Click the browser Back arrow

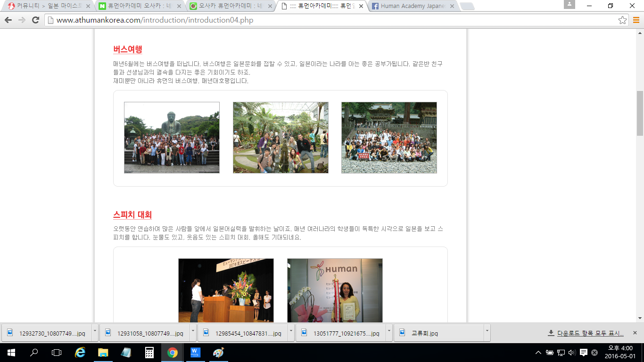[x=8, y=20]
